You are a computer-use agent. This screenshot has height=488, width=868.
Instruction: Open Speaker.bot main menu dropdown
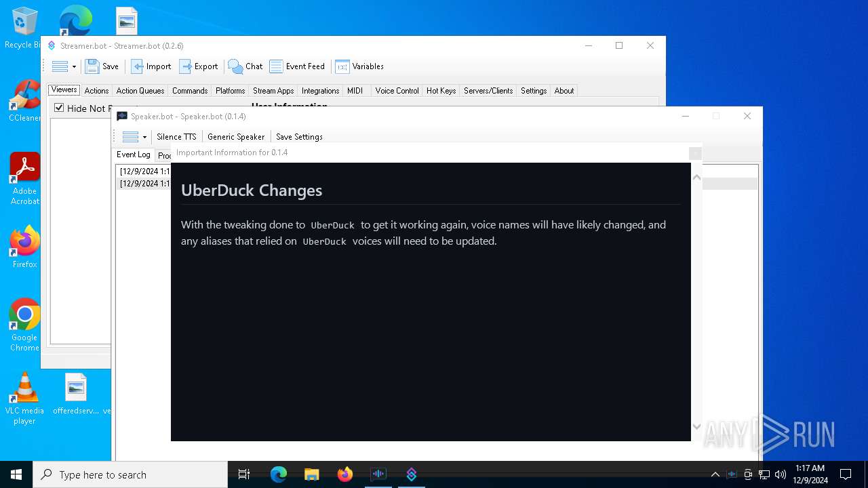(x=134, y=137)
